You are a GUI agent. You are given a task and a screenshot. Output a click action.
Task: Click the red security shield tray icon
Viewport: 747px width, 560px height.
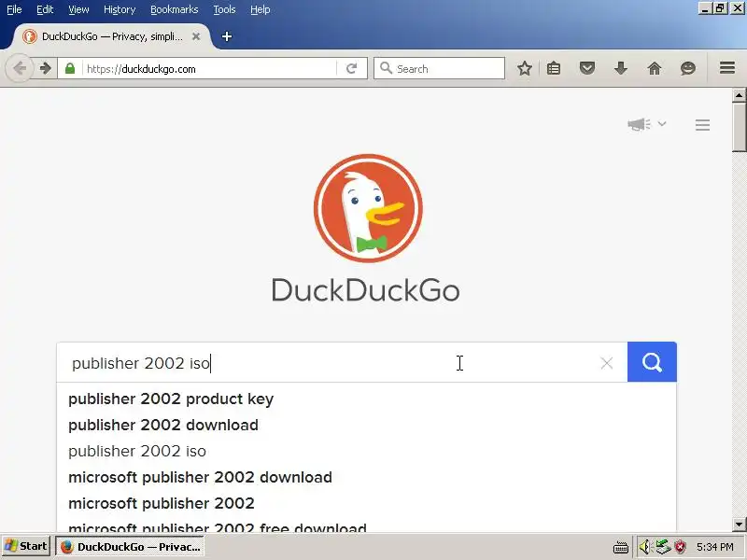(x=681, y=547)
